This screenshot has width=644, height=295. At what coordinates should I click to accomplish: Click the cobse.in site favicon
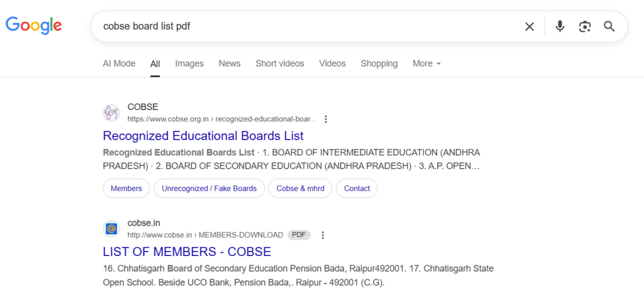point(111,229)
